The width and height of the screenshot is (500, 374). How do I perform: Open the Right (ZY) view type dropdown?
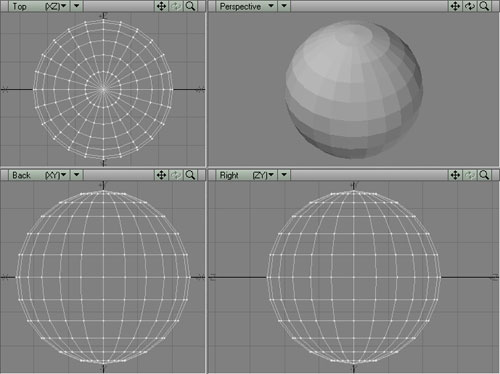pos(246,175)
